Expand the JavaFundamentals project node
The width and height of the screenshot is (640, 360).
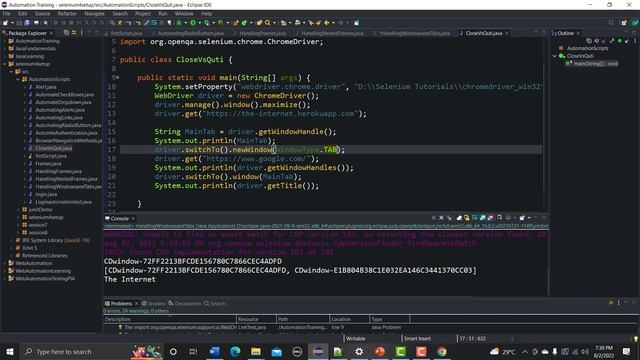coord(5,49)
